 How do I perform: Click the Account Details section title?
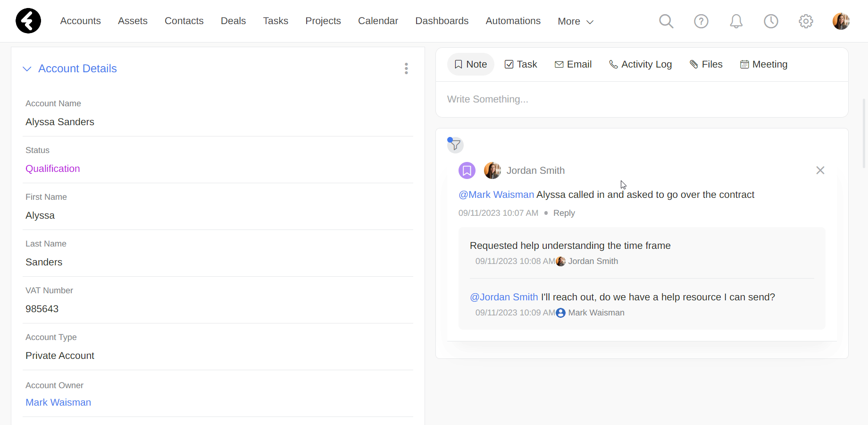pos(77,68)
